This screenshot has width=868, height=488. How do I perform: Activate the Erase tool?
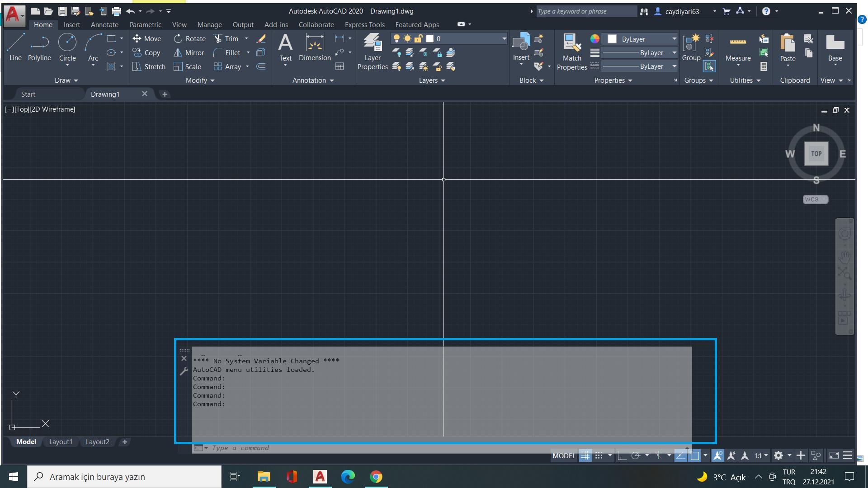(261, 39)
